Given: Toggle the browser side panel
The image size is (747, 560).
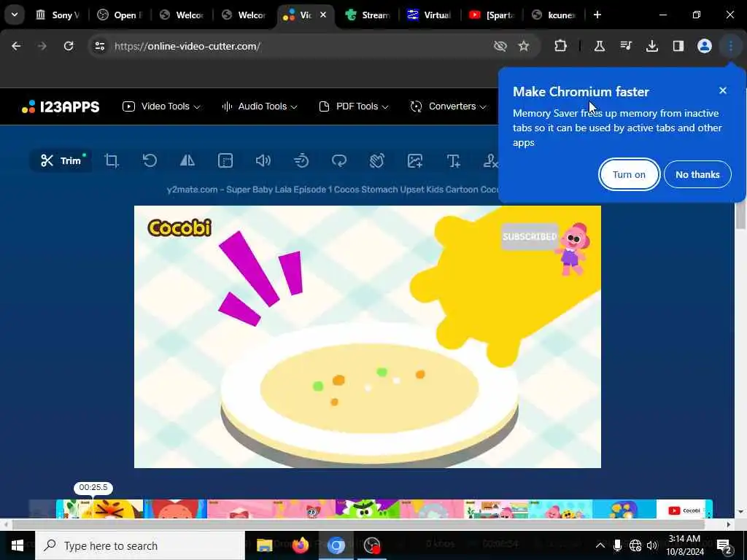Looking at the screenshot, I should pyautogui.click(x=678, y=46).
